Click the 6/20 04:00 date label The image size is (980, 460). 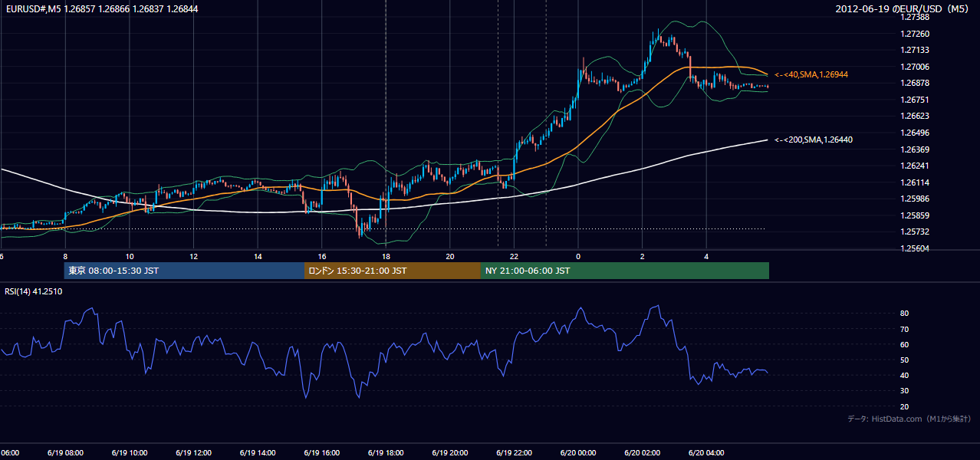(x=706, y=452)
